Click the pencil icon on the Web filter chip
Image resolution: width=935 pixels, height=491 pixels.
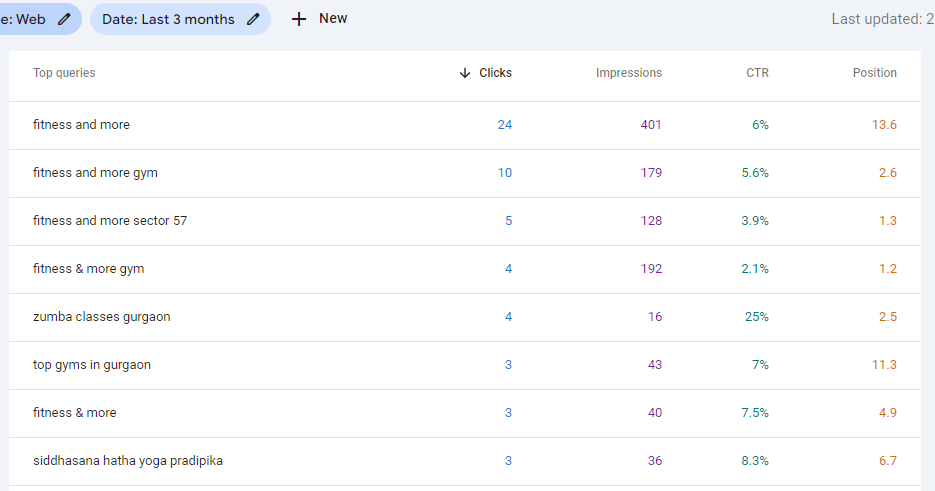tap(65, 19)
